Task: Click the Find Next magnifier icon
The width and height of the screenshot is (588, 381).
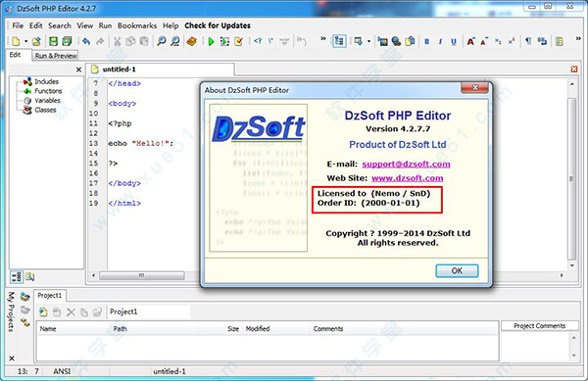Action: 174,41
